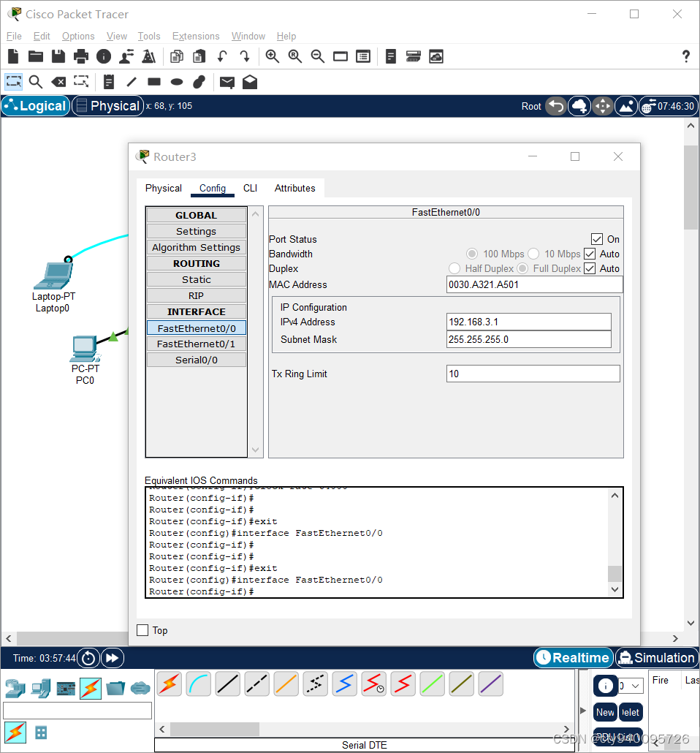This screenshot has height=753, width=700.
Task: Choose the Delete tool
Action: [x=58, y=82]
